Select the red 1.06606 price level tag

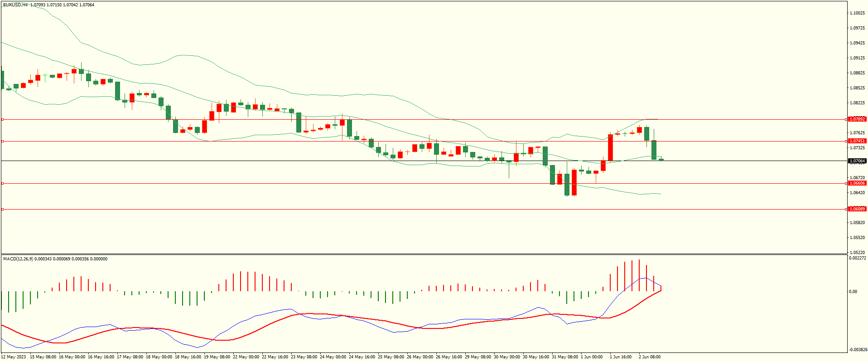click(857, 183)
